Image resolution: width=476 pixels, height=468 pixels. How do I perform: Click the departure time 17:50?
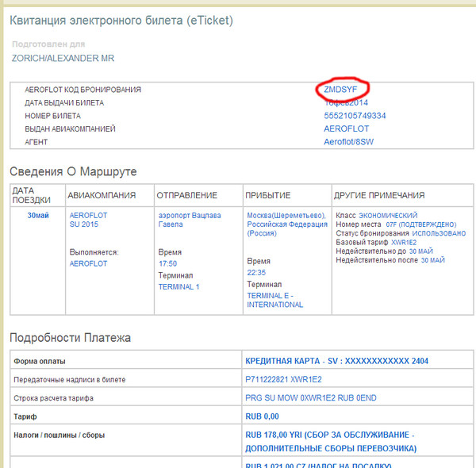coord(167,263)
